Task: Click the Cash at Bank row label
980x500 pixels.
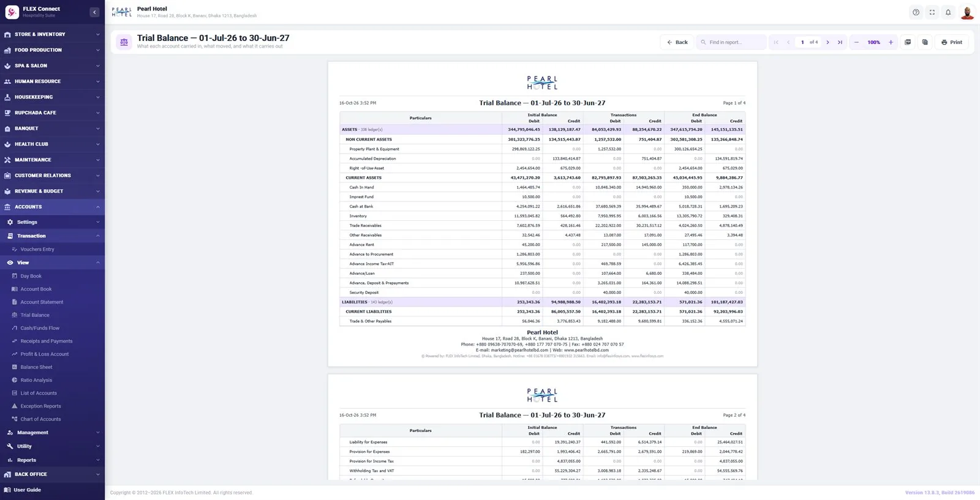Action: click(x=361, y=206)
